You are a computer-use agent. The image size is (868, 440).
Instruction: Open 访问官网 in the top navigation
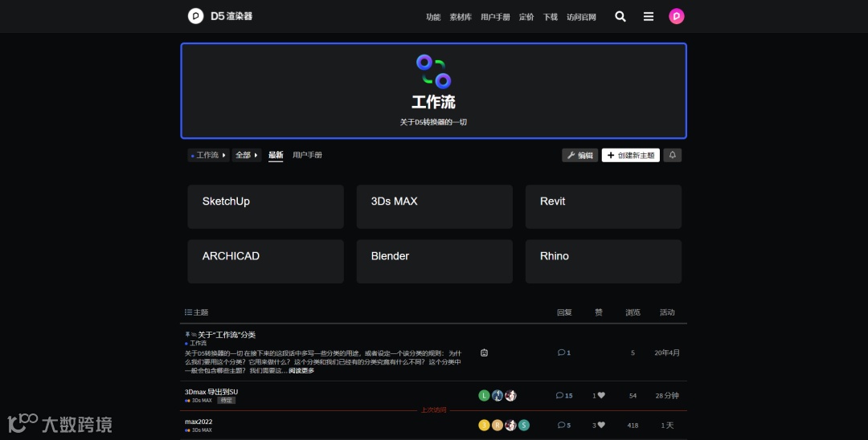pyautogui.click(x=581, y=17)
